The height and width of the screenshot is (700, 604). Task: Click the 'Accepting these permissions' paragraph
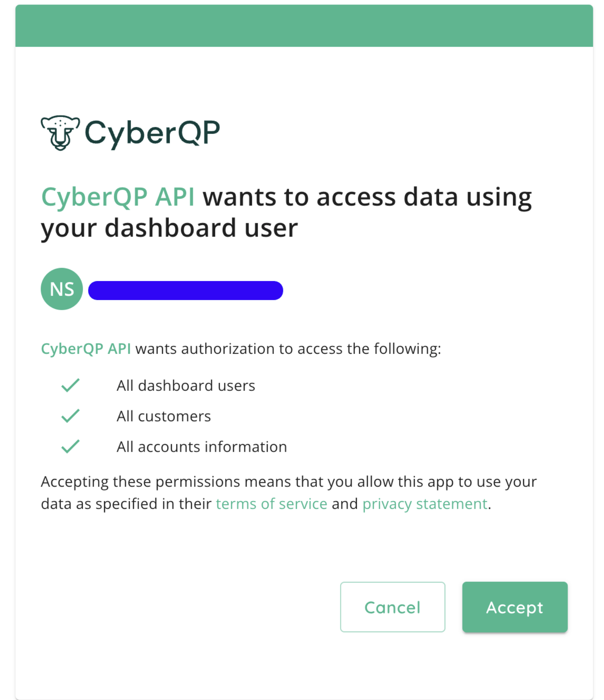pyautogui.click(x=289, y=493)
